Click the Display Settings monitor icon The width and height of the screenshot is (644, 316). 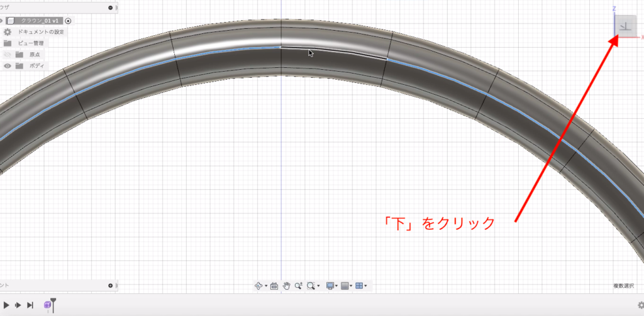coord(330,286)
